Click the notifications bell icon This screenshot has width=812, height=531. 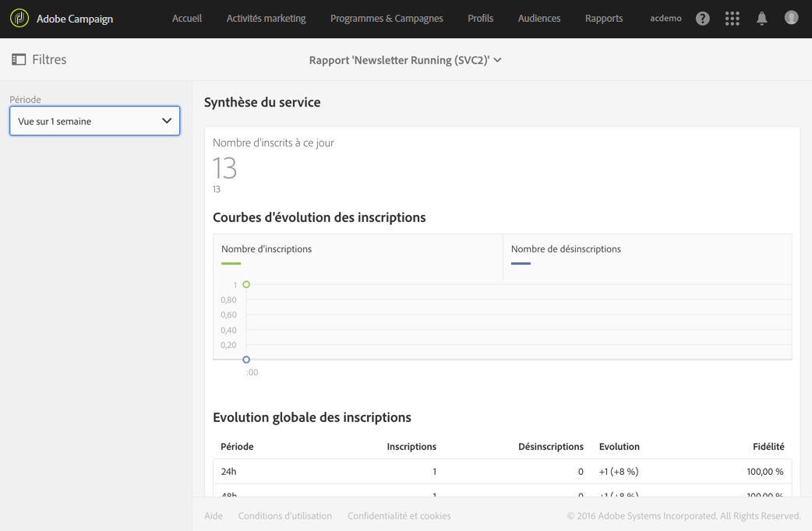click(761, 19)
